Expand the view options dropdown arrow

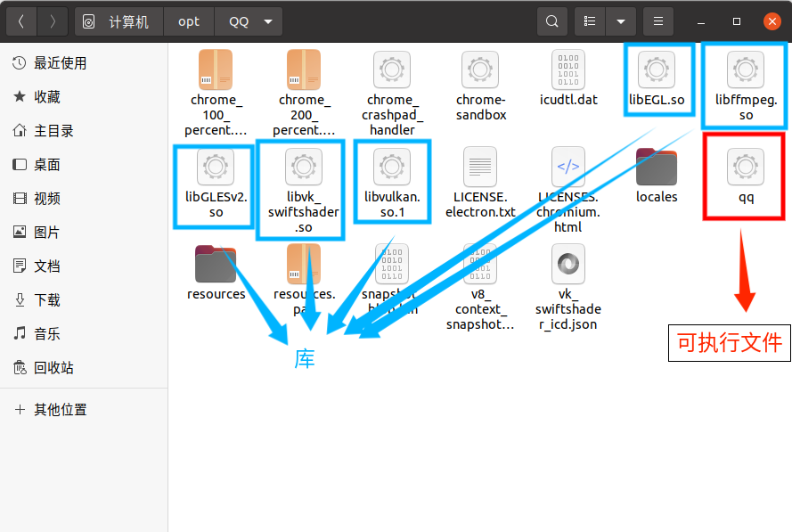tap(621, 21)
